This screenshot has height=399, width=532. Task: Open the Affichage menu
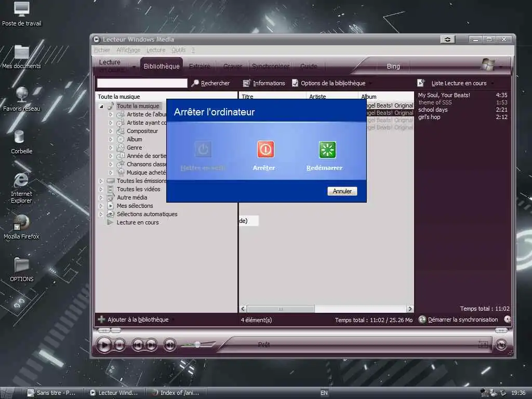[x=128, y=50]
